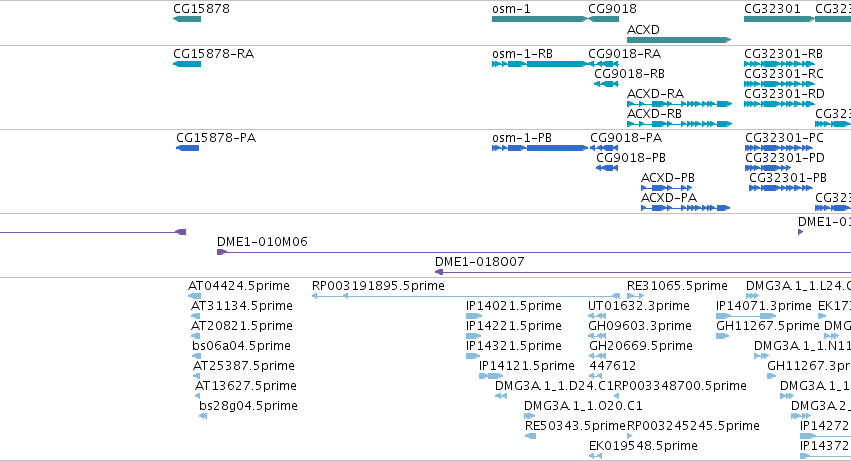851x461 pixels.
Task: Click the GH11267.5prime EST label
Action: 768,326
